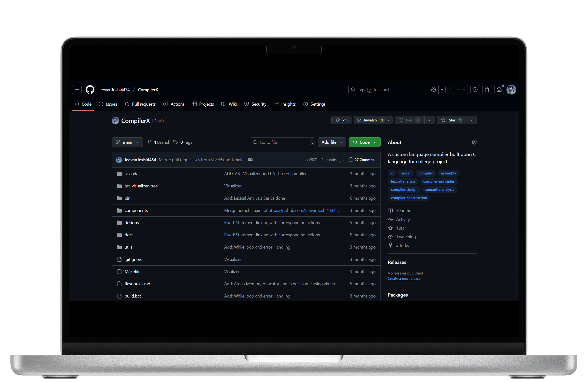The image size is (588, 382).
Task: Open the main branch dropdown
Action: [127, 142]
